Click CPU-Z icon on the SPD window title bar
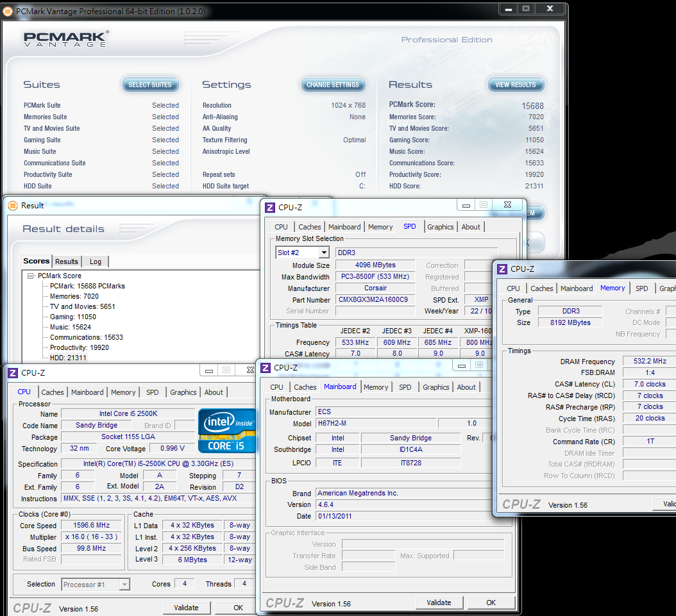This screenshot has height=616, width=676. [270, 207]
